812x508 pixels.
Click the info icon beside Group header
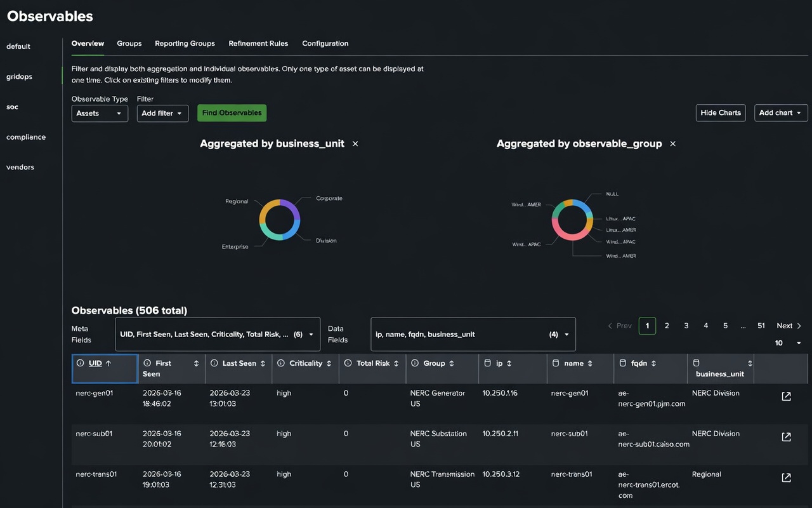click(415, 363)
